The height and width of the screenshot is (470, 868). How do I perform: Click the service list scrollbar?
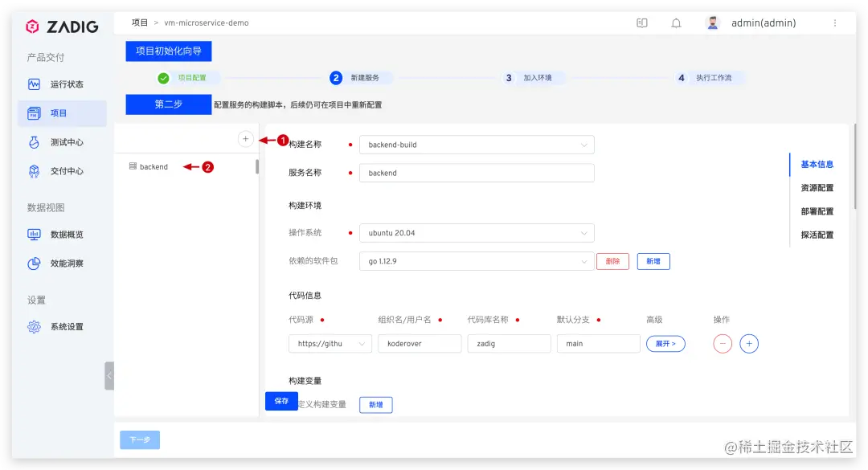(257, 166)
